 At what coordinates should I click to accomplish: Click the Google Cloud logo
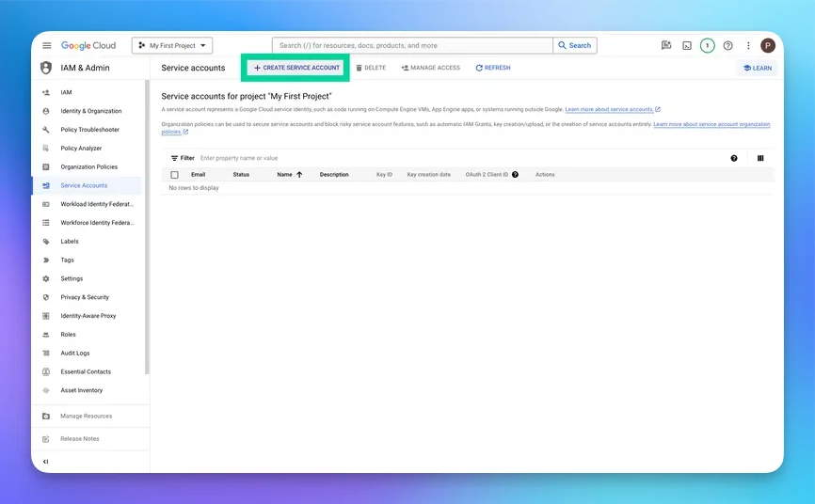tap(88, 45)
